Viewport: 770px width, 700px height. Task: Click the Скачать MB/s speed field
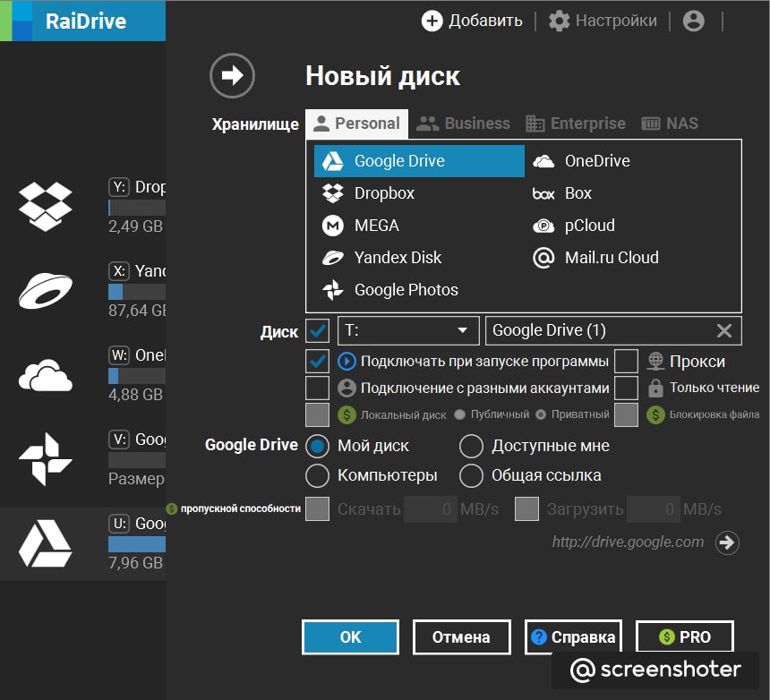[x=430, y=509]
